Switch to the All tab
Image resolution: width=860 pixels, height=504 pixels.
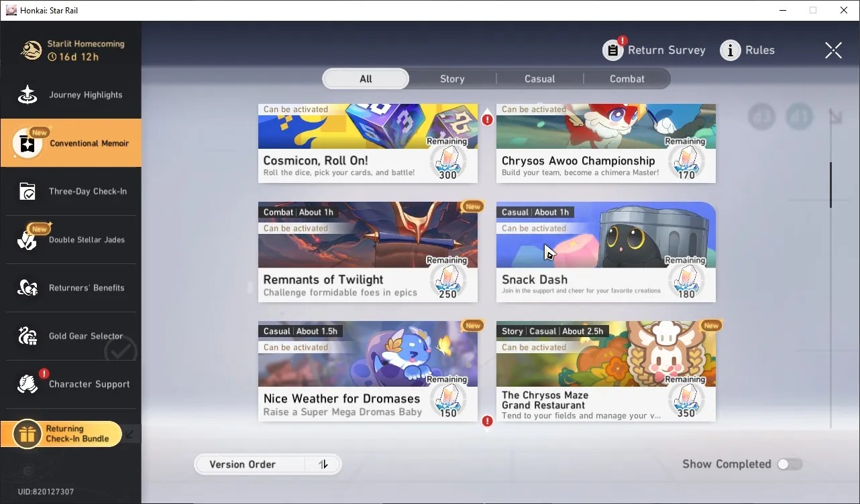click(366, 79)
